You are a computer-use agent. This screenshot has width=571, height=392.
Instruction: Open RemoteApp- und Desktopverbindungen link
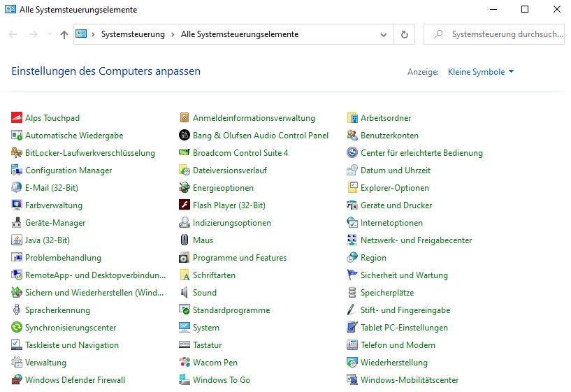[95, 275]
